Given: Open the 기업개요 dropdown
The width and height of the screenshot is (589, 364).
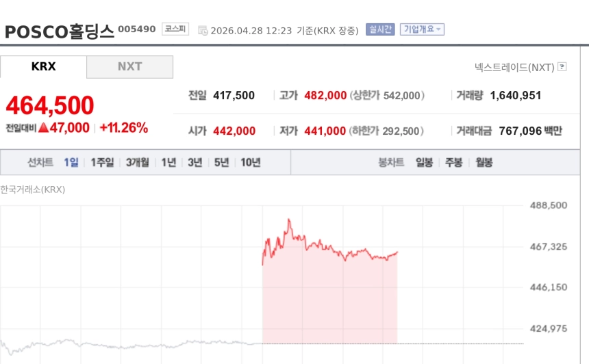Looking at the screenshot, I should pos(422,29).
